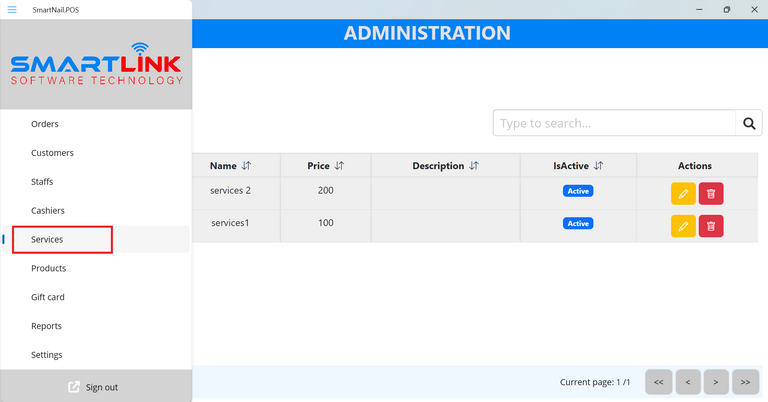The width and height of the screenshot is (768, 402).
Task: Click Active badge for services 2
Action: [x=578, y=191]
